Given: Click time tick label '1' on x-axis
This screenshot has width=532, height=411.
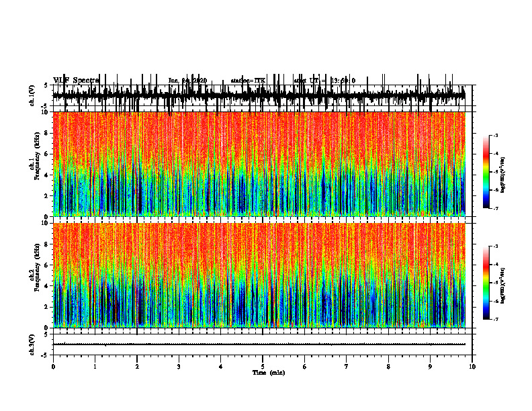Looking at the screenshot, I should [95, 367].
